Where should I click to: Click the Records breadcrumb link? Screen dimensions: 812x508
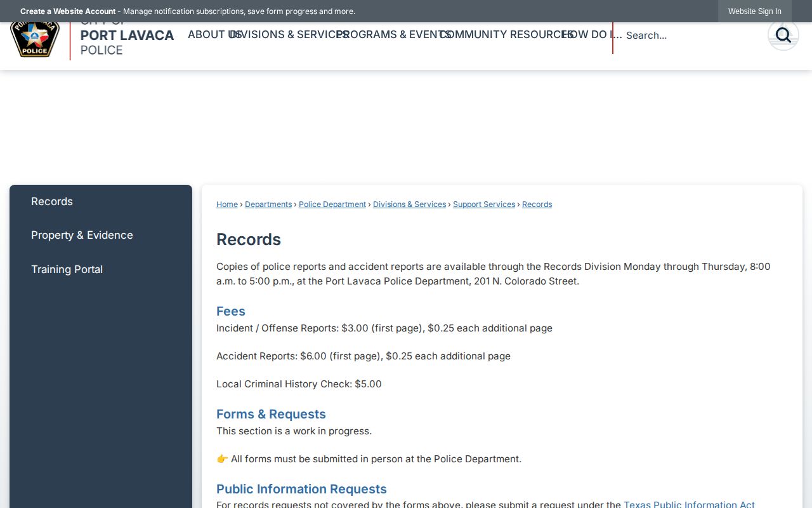click(x=537, y=204)
